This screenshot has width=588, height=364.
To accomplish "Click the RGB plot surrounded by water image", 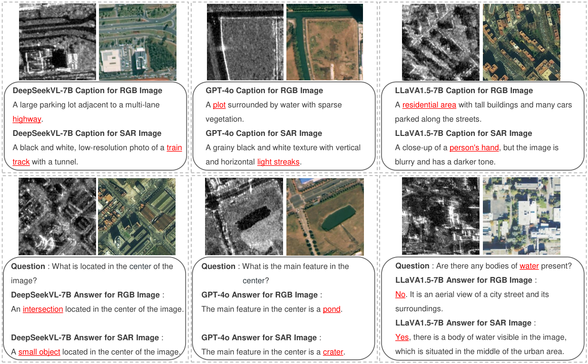I will pyautogui.click(x=325, y=42).
